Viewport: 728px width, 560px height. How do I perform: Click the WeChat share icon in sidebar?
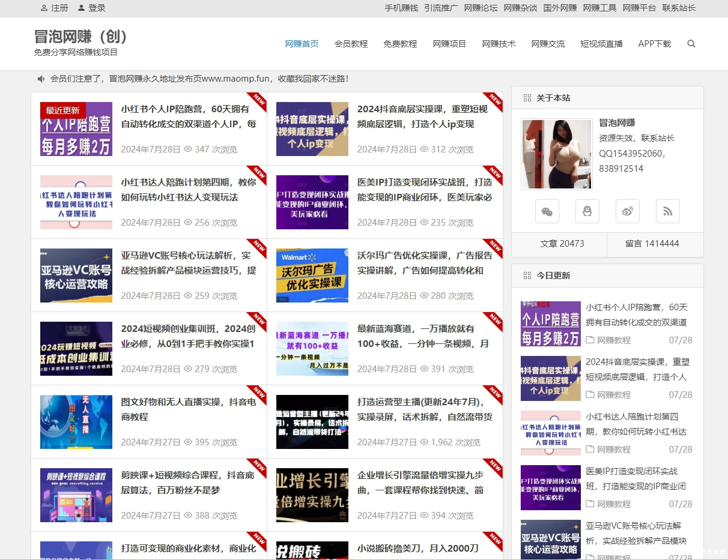pos(547,211)
